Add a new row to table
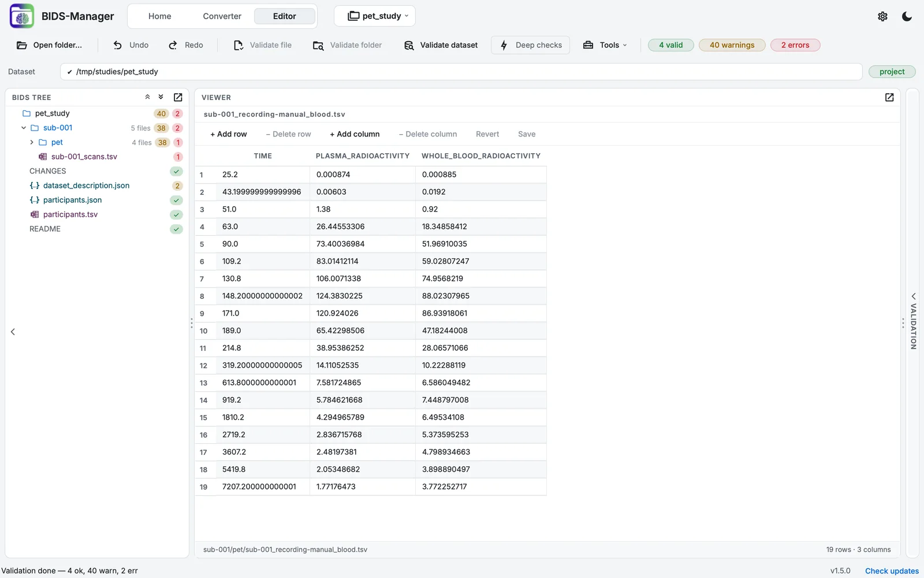This screenshot has height=578, width=924. 229,134
